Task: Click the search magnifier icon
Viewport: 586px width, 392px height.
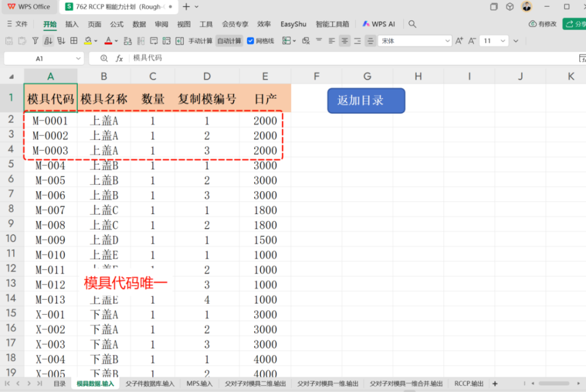Action: click(x=412, y=24)
